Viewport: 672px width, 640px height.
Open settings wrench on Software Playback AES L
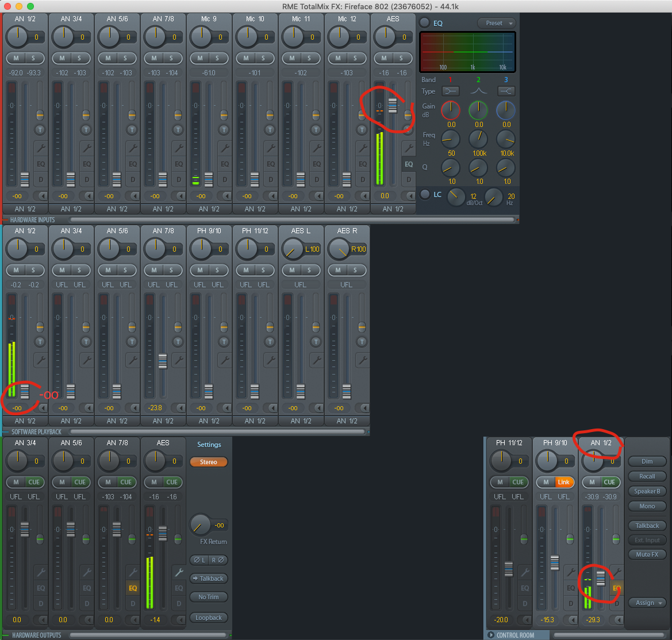[x=317, y=360]
